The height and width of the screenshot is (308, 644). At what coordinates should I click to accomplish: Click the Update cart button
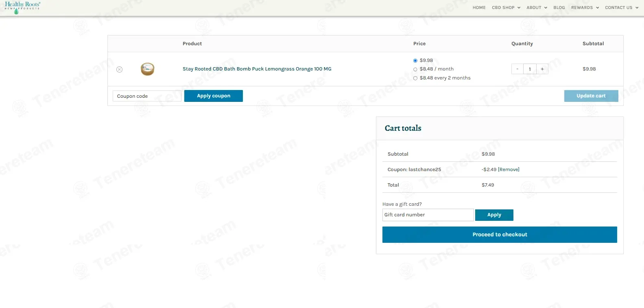tap(591, 96)
